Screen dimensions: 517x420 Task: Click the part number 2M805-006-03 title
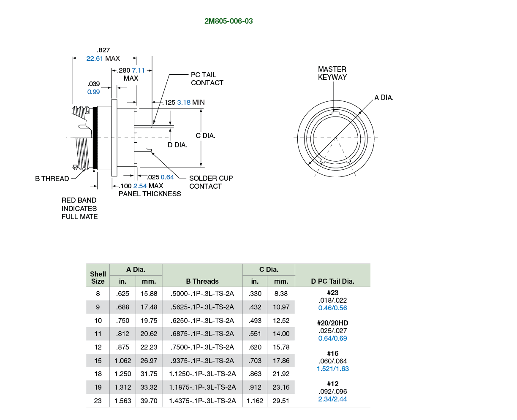click(x=229, y=21)
